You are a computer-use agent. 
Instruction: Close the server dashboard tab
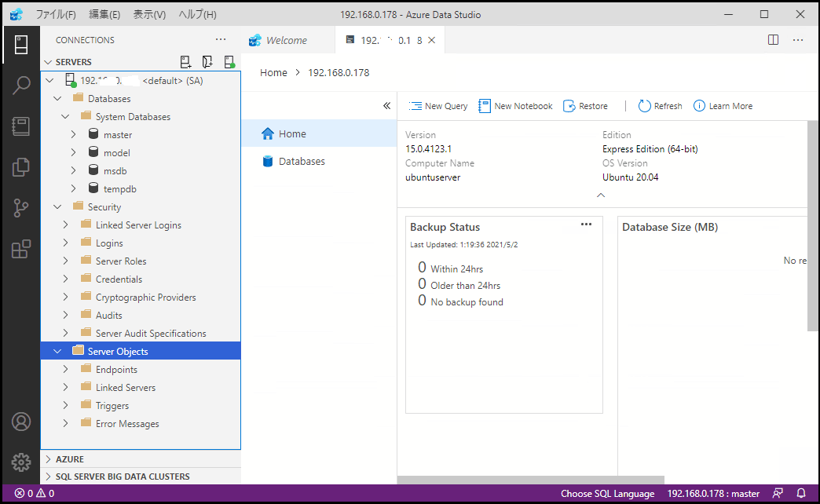pos(431,40)
